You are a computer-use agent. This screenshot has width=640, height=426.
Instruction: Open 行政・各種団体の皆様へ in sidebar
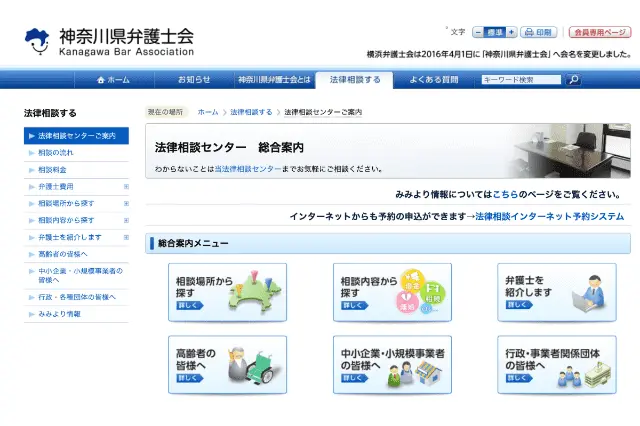(76, 297)
